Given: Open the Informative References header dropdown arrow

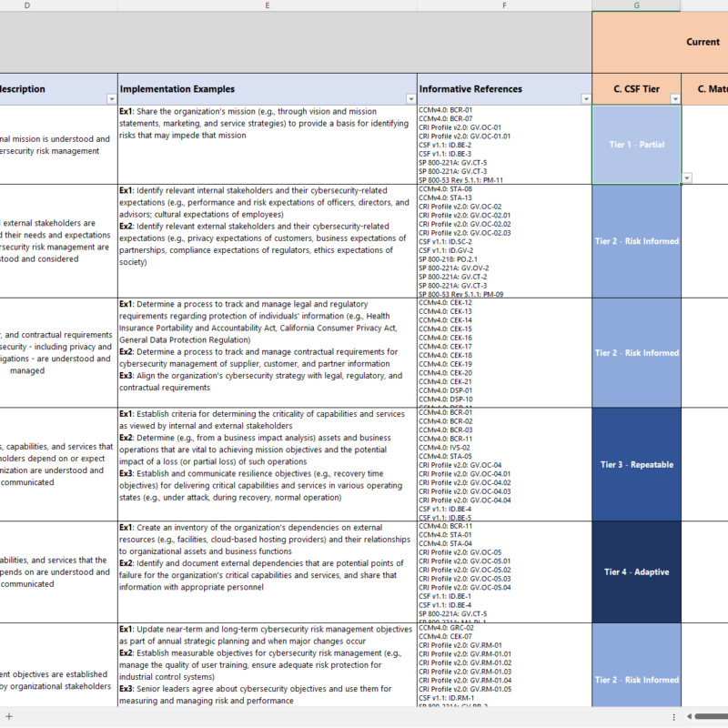Looking at the screenshot, I should [x=587, y=99].
